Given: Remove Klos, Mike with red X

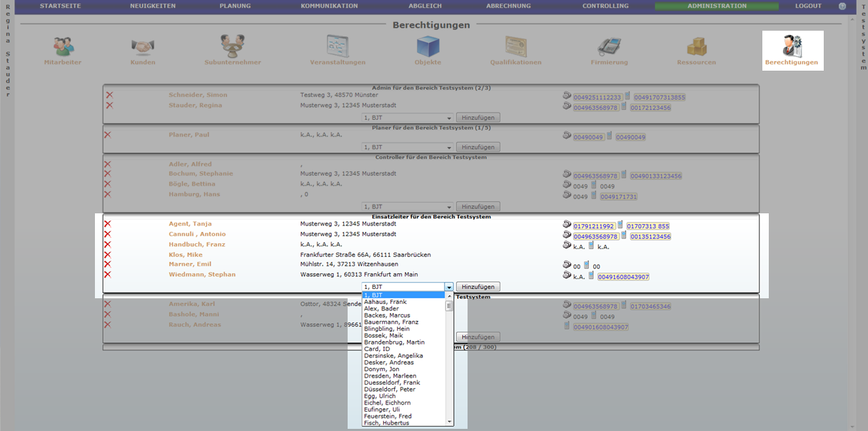Looking at the screenshot, I should point(108,255).
